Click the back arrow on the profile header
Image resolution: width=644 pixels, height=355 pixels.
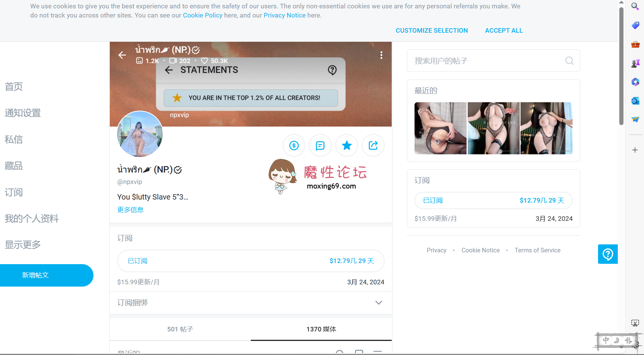tap(122, 55)
